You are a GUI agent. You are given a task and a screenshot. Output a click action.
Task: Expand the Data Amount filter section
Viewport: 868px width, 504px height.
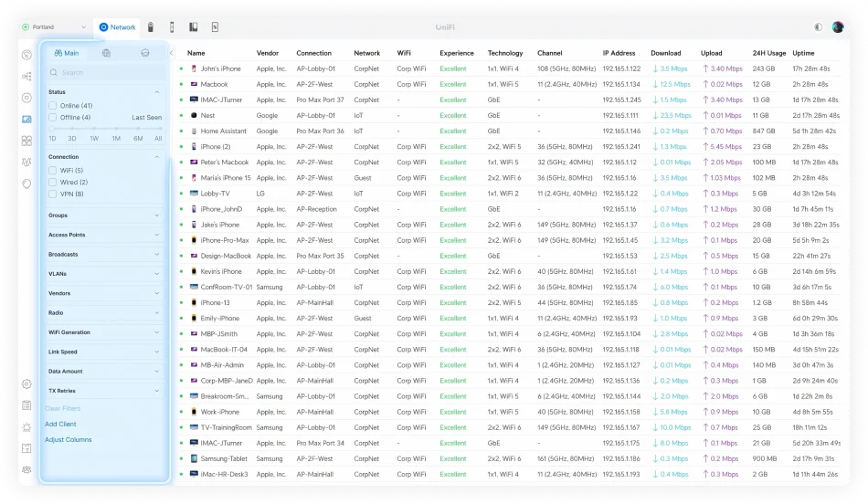[104, 372]
